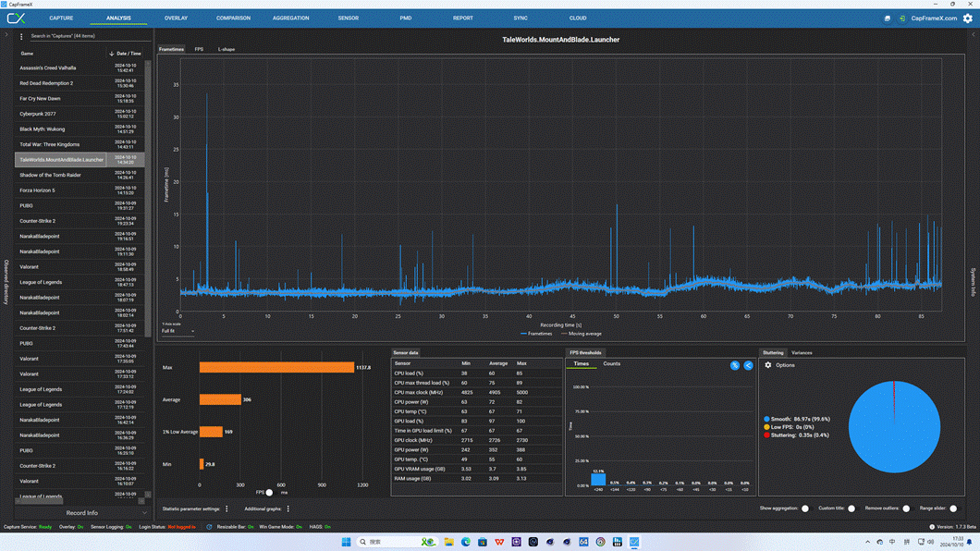Switch to the OVERLAY tab
The image size is (980, 551).
(x=177, y=18)
